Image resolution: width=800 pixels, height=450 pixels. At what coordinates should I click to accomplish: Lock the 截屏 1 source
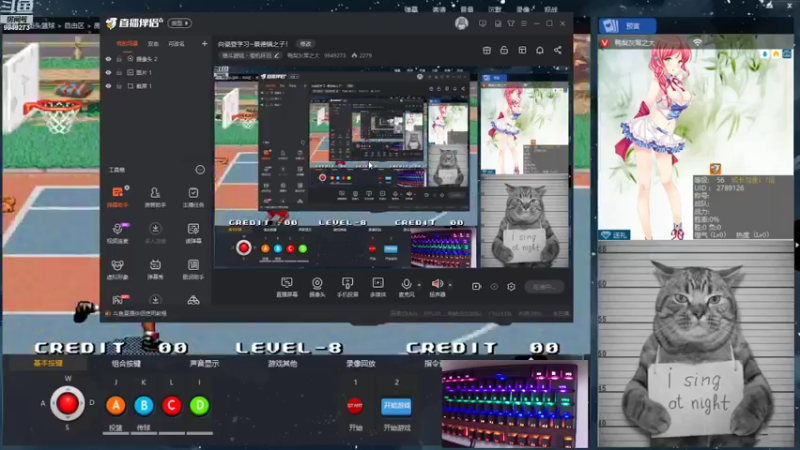119,86
